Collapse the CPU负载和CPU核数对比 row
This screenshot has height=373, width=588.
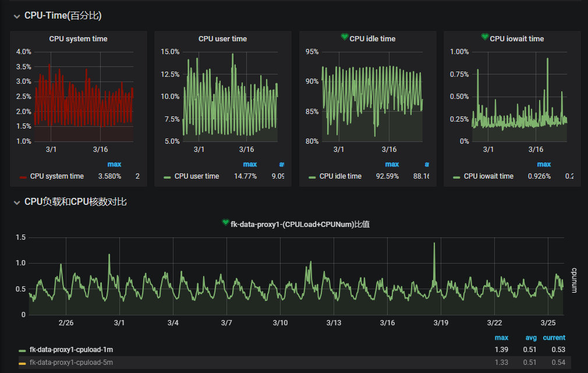(17, 203)
